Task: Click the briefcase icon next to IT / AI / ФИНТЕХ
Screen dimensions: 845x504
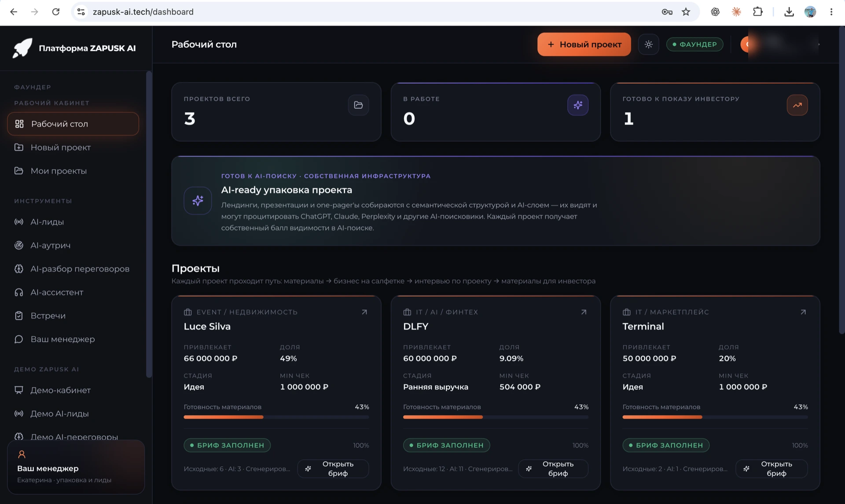Action: [x=407, y=312]
